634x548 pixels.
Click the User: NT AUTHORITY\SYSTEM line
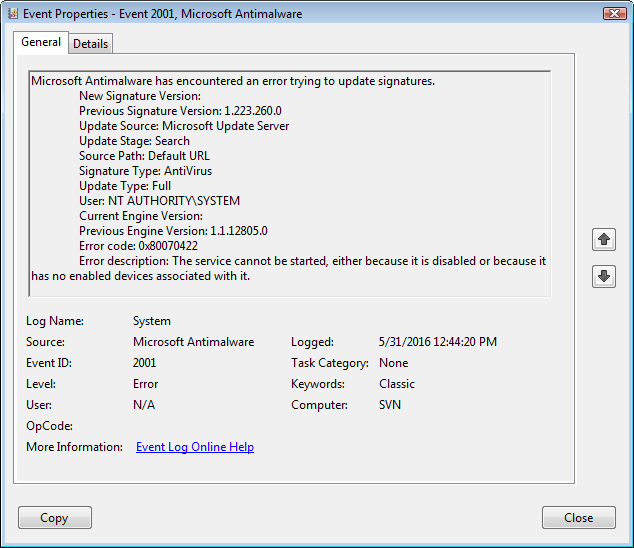159,201
